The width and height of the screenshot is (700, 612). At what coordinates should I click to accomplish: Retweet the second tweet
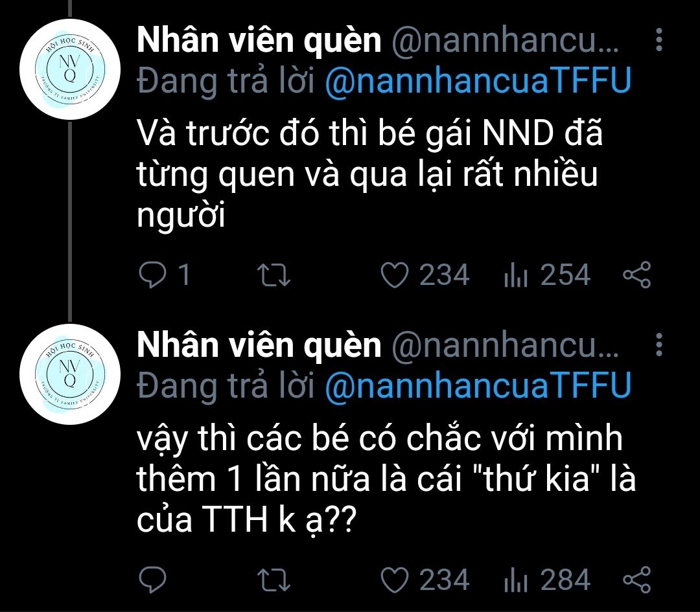[x=274, y=580]
